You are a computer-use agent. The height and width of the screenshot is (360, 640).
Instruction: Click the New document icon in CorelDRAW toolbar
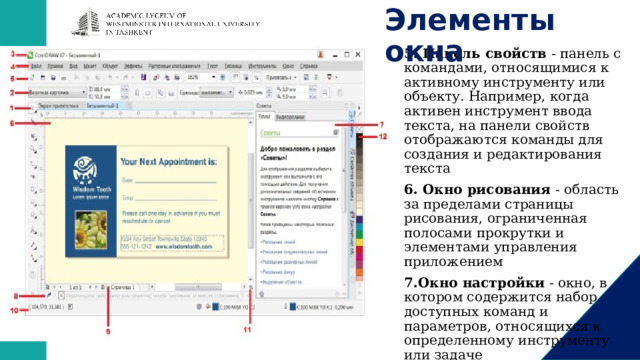[32, 77]
